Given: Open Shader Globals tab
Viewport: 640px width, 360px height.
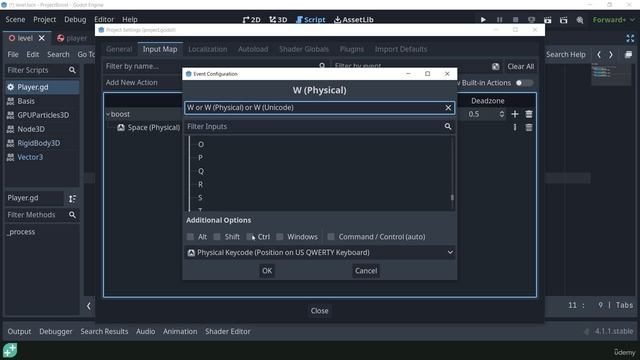Looking at the screenshot, I should click(304, 49).
